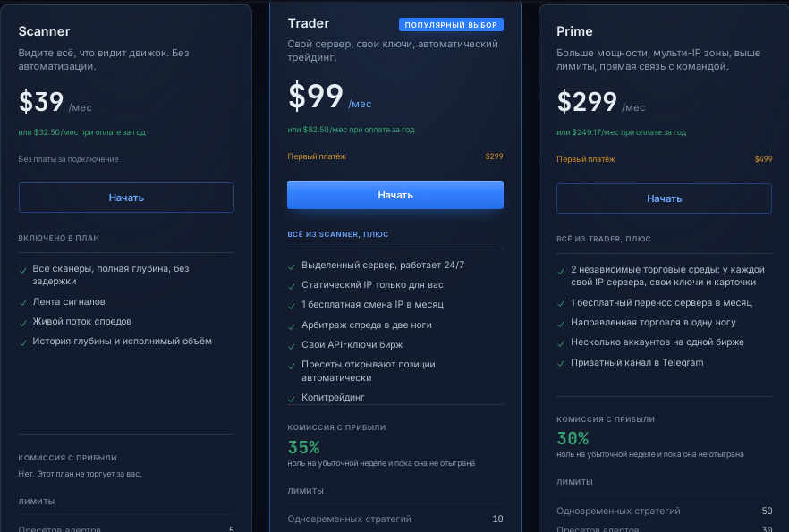Click the "$39" monthly price
789x532 pixels.
tap(41, 101)
